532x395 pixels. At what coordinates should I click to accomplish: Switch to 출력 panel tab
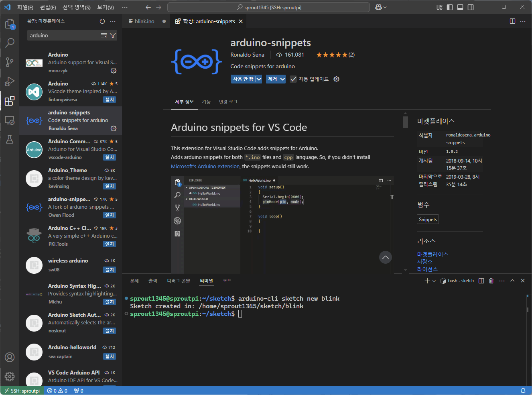pos(153,281)
